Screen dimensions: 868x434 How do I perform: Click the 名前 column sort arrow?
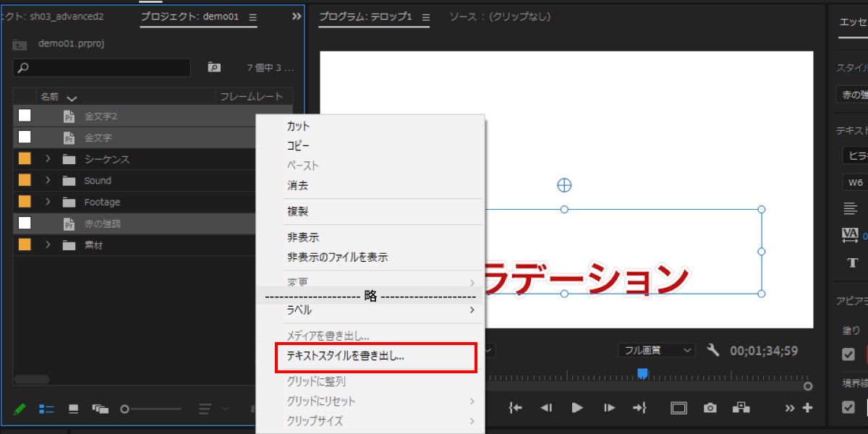(71, 98)
